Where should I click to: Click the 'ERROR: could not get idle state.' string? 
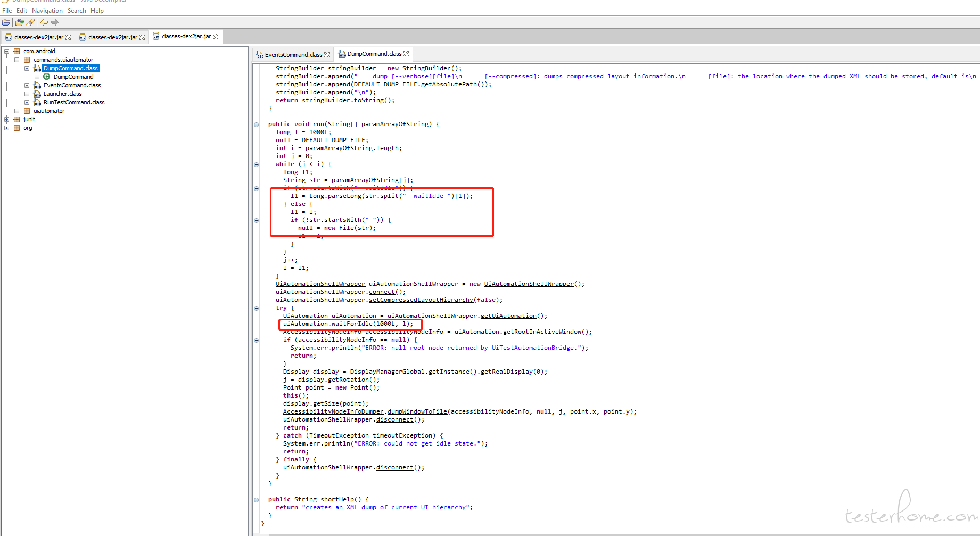[417, 443]
